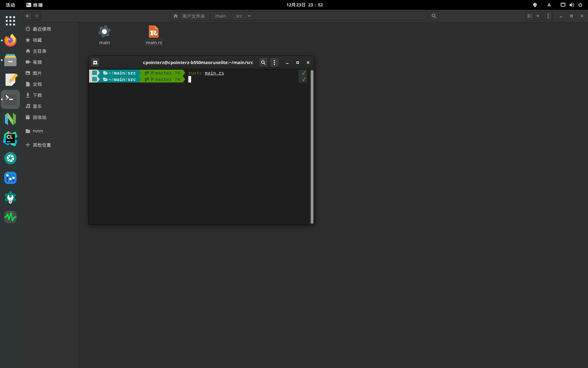Click the new tab icon in terminal
588x368 pixels.
tap(95, 63)
